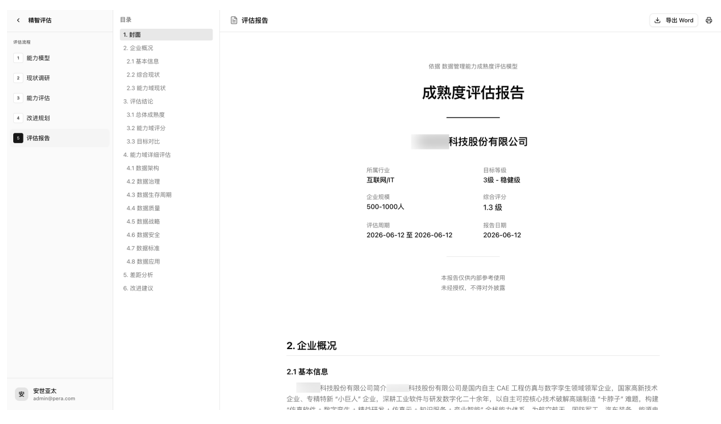721x424 pixels.
Task: Click the 导出 Word button
Action: tap(674, 20)
